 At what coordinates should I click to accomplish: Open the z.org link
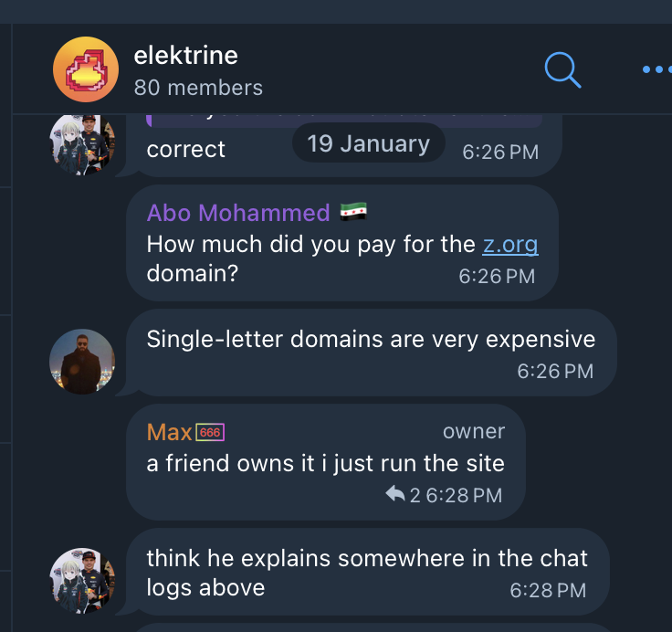click(x=509, y=244)
